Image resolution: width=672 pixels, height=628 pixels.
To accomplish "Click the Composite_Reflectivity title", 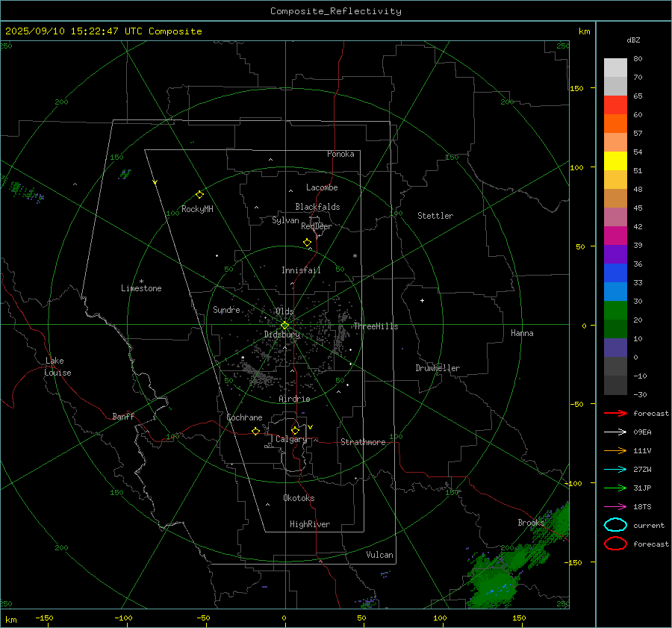I will 335,11.
